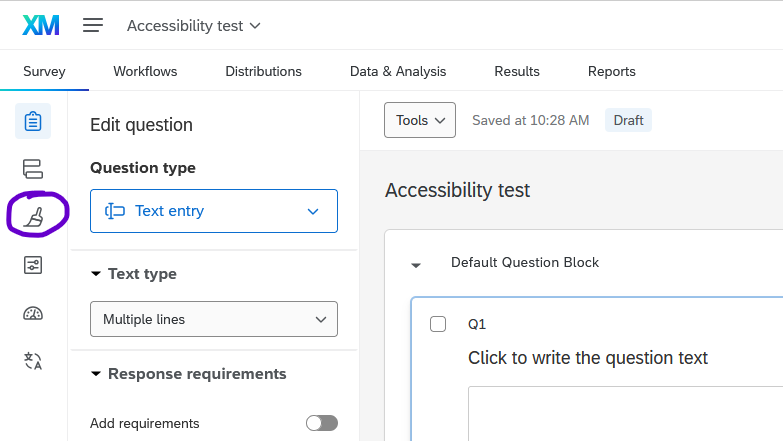Viewport: 783px width, 441px height.
Task: Switch to the Data & Analysis tab
Action: (398, 71)
